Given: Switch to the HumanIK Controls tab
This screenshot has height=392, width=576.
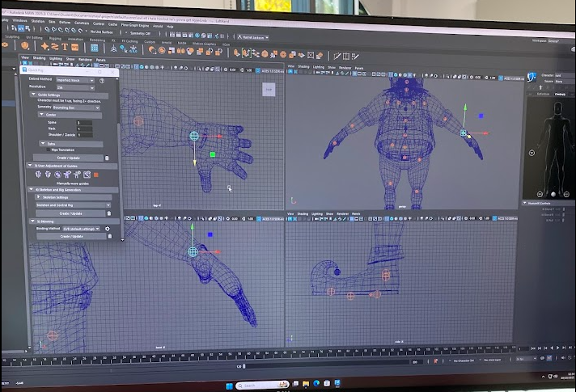Looking at the screenshot, I should point(560,95).
